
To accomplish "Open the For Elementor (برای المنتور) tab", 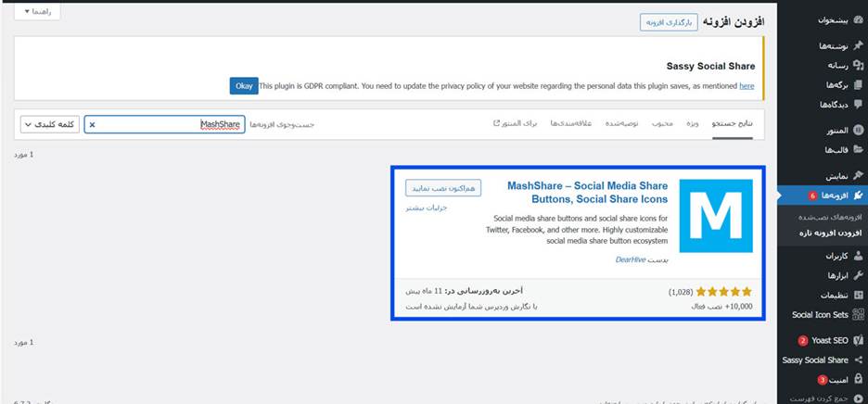I will [516, 123].
